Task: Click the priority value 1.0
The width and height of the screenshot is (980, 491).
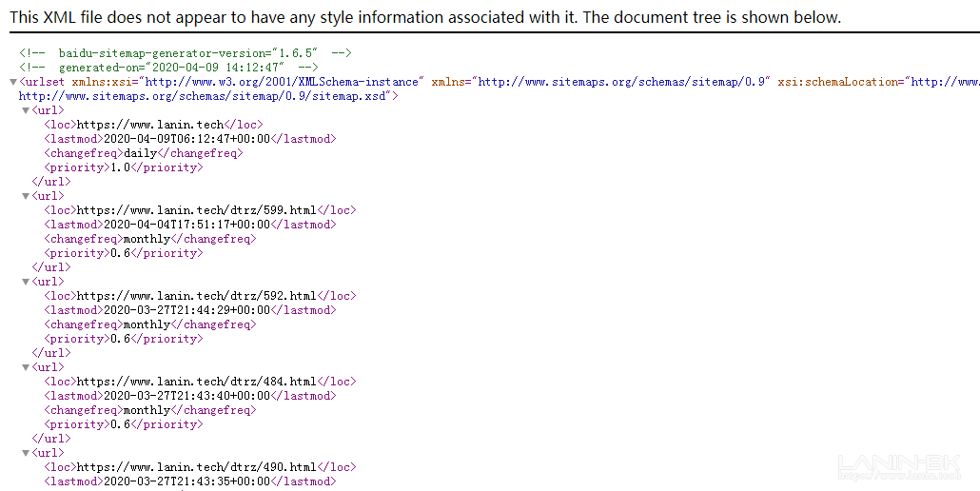Action: click(119, 167)
